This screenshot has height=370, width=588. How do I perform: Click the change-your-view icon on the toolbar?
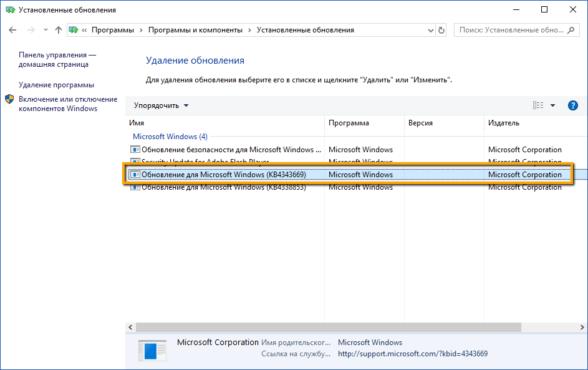click(537, 105)
